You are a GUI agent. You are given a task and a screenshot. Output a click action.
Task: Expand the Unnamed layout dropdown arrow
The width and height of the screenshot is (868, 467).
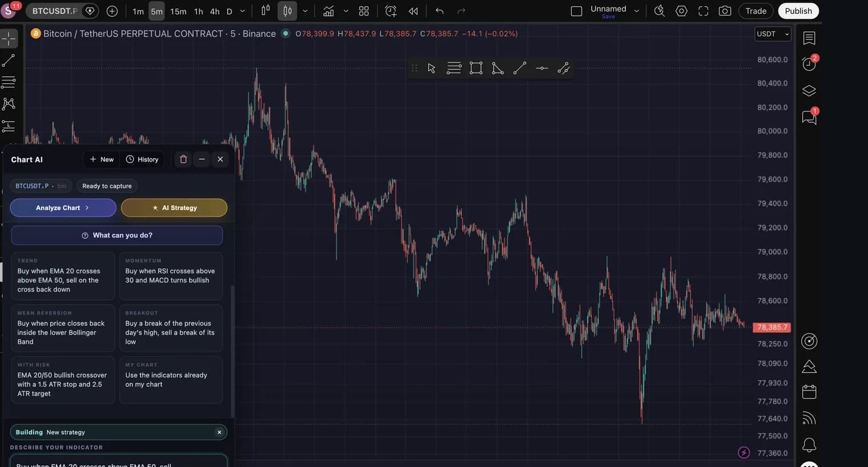637,11
